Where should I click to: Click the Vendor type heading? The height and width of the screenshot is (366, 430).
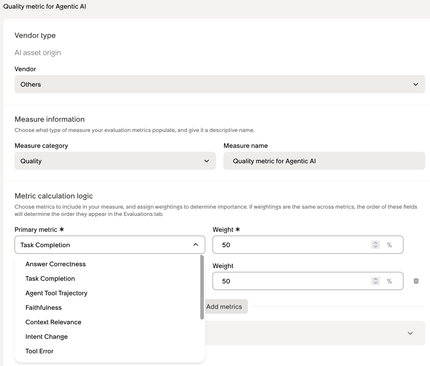tap(35, 35)
